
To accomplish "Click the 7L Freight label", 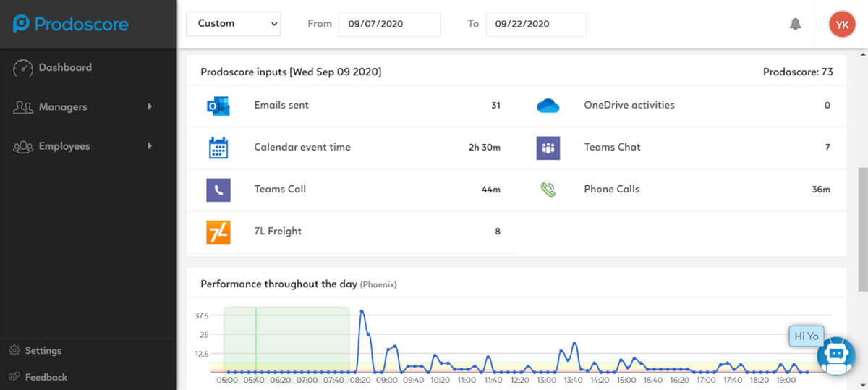I will [278, 231].
